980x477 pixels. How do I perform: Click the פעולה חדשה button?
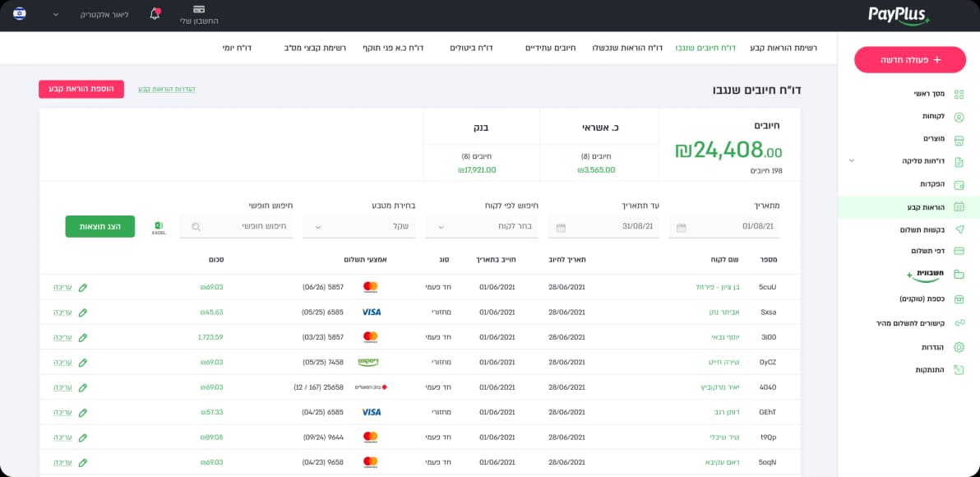pyautogui.click(x=909, y=60)
